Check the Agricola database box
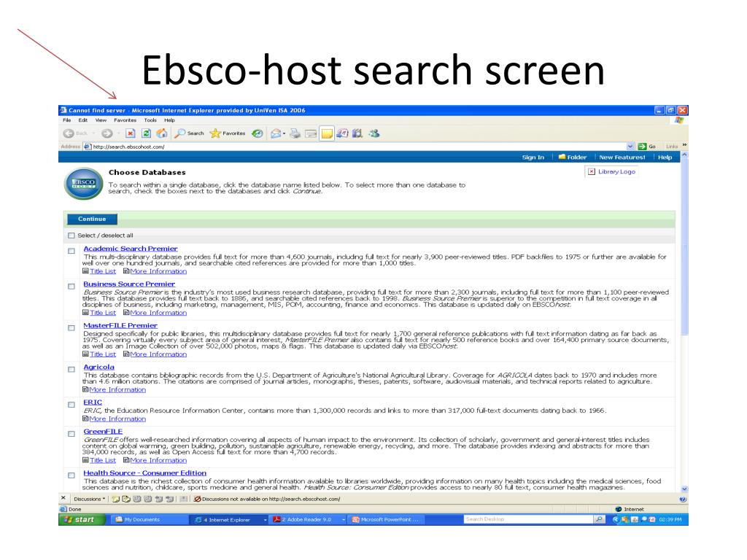 71,370
